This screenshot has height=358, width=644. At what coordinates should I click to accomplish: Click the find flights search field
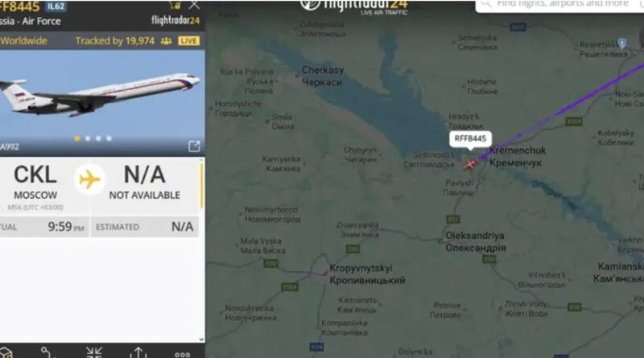tap(559, 5)
